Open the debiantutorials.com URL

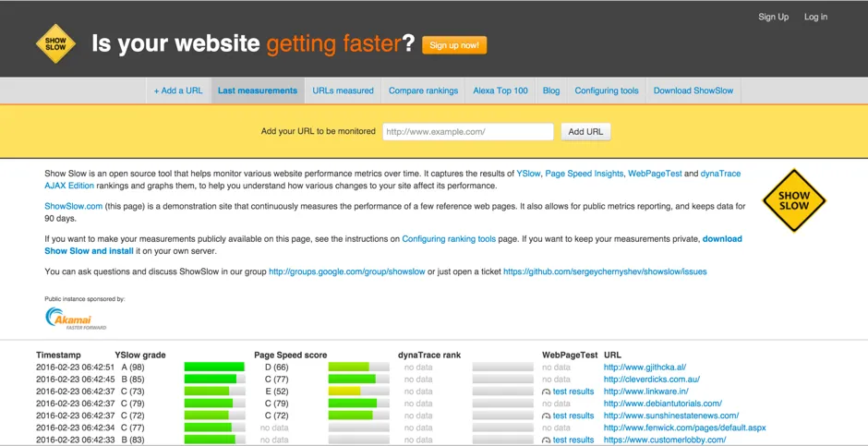click(x=663, y=404)
